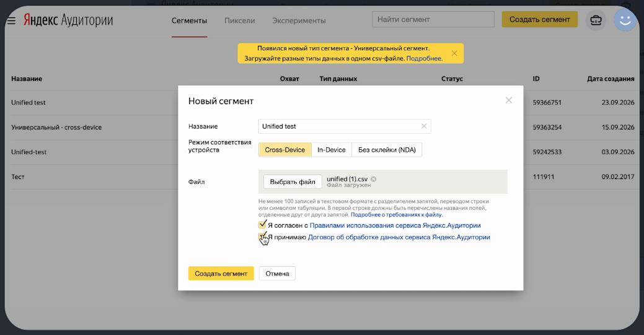Screen dimensions: 644x335
Task: Click the Дата создания column header
Action: point(611,79)
